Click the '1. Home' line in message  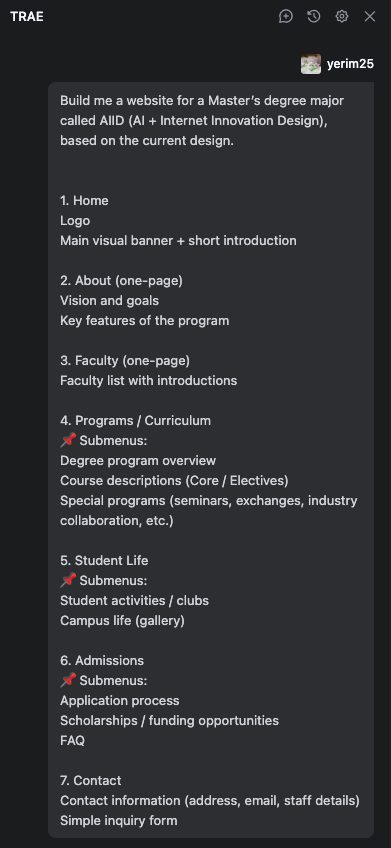click(x=84, y=201)
